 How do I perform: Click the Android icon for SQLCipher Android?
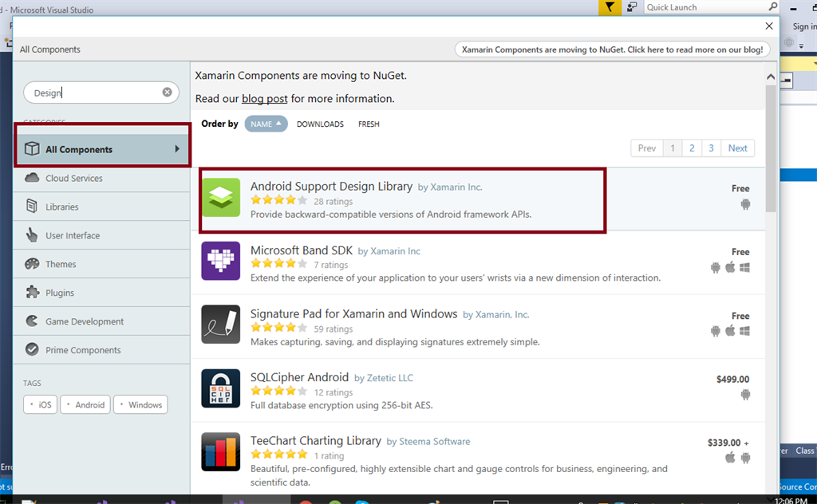(x=746, y=395)
